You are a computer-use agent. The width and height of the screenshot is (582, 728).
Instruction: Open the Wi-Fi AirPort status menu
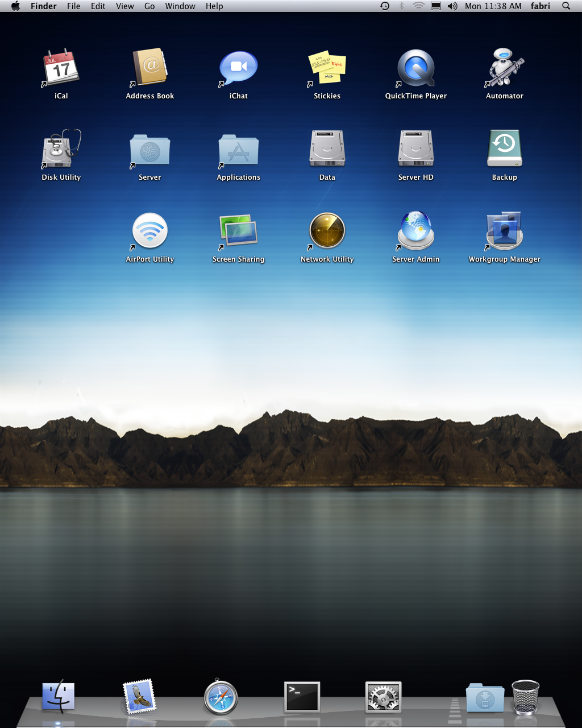tap(419, 6)
